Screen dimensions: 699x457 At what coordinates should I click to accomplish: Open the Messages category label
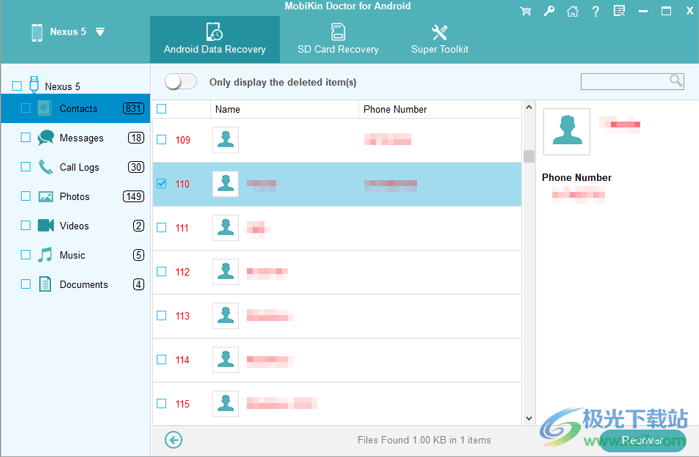[82, 138]
